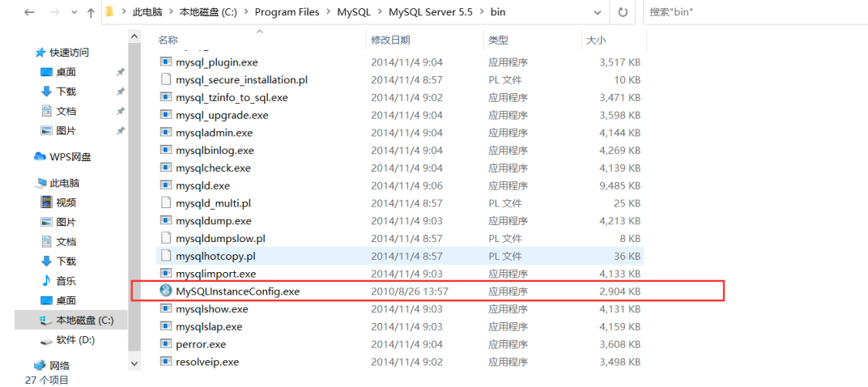Select the mysqlcheck.exe file icon
This screenshot has height=387, width=868.
165,168
